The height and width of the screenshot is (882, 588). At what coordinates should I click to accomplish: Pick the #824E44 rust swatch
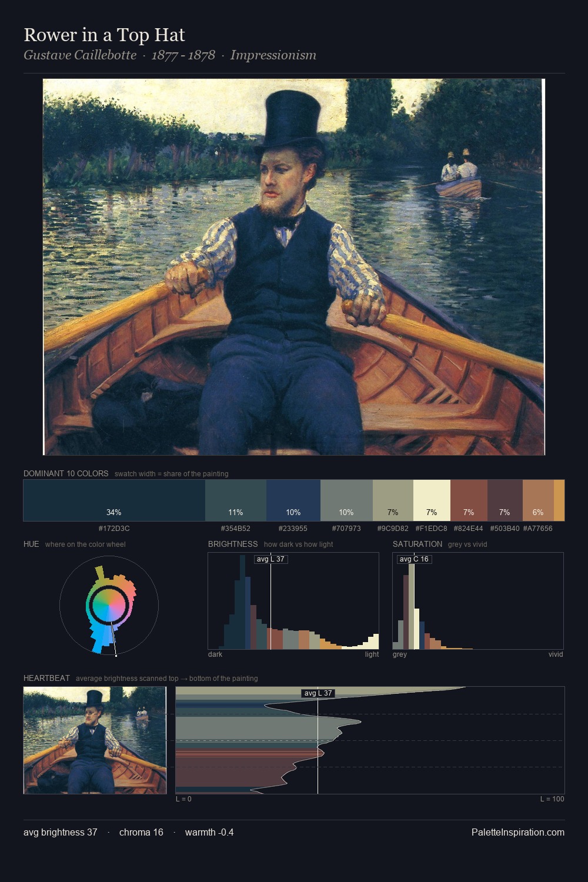pyautogui.click(x=469, y=500)
